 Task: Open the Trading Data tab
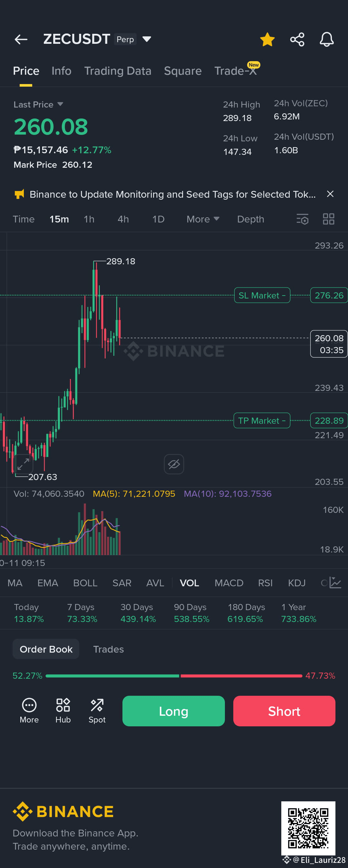(x=118, y=71)
